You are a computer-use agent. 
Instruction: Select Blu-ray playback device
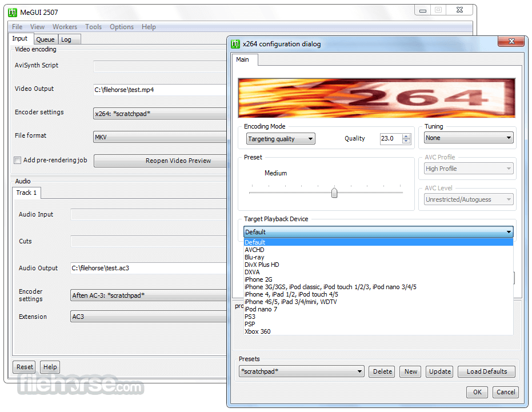(378, 257)
